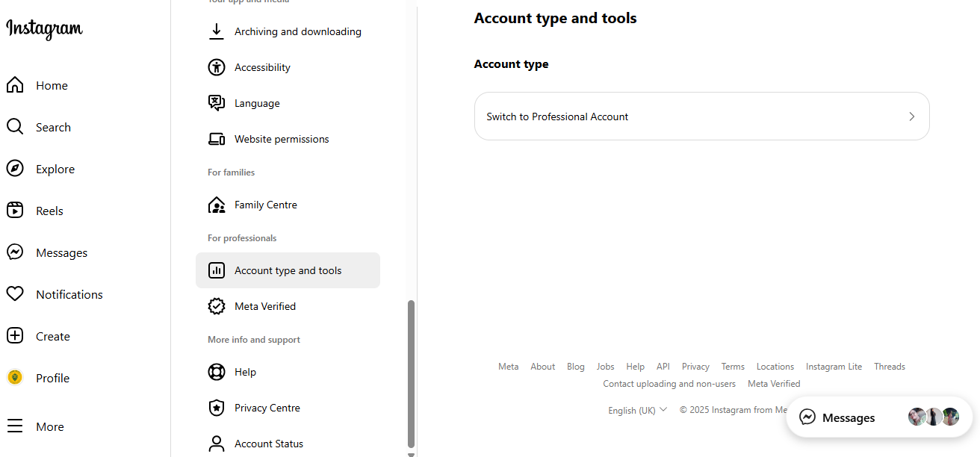The height and width of the screenshot is (457, 980).
Task: Click the Messages icon in left sidebar
Action: [15, 252]
